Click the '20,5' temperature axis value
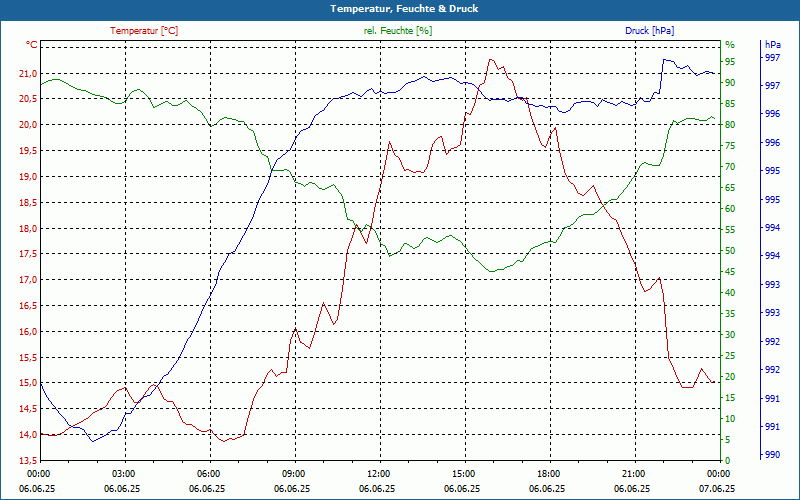Image resolution: width=800 pixels, height=500 pixels. (28, 99)
